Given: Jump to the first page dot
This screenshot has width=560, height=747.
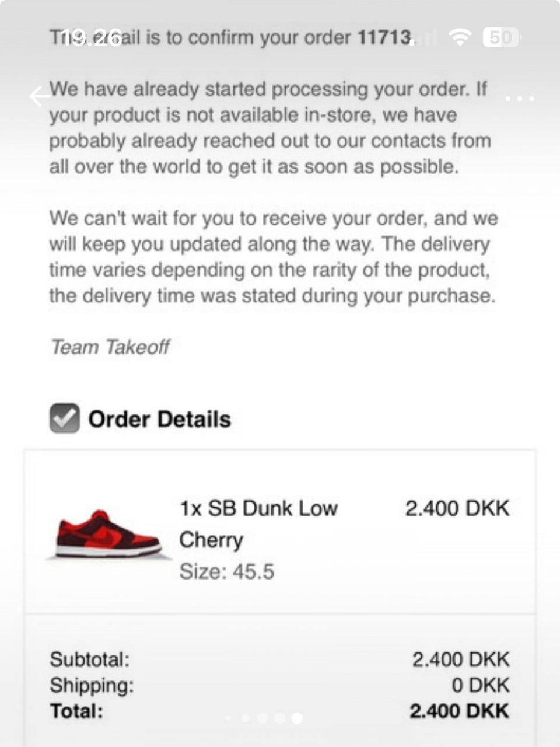Looking at the screenshot, I should point(229,718).
